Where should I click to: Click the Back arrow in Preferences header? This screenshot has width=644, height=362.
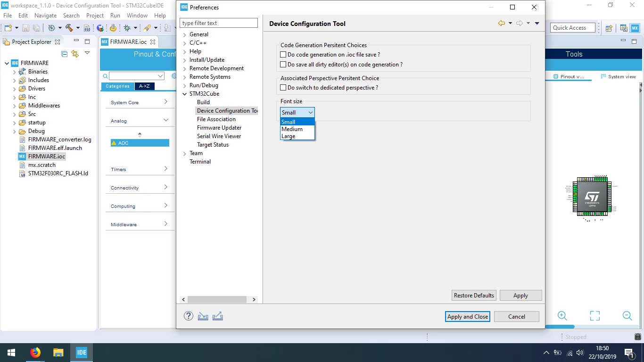tap(502, 23)
